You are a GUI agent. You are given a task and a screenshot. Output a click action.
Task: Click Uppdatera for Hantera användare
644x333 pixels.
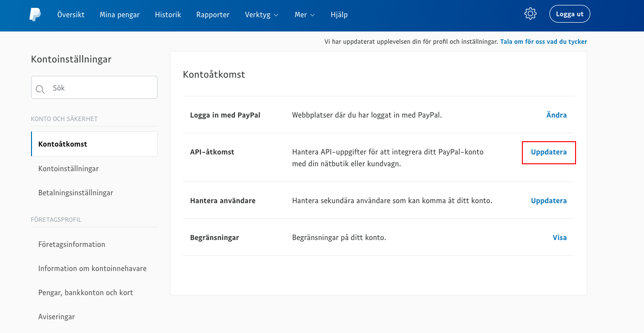tap(548, 201)
